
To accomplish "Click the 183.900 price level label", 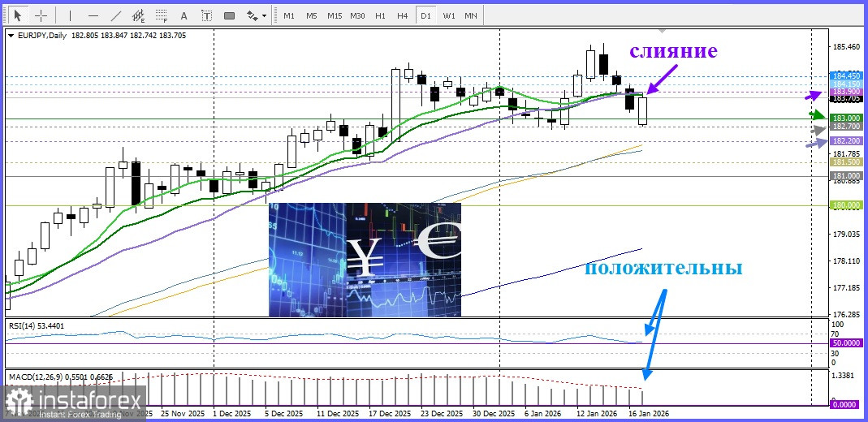I will tap(846, 91).
